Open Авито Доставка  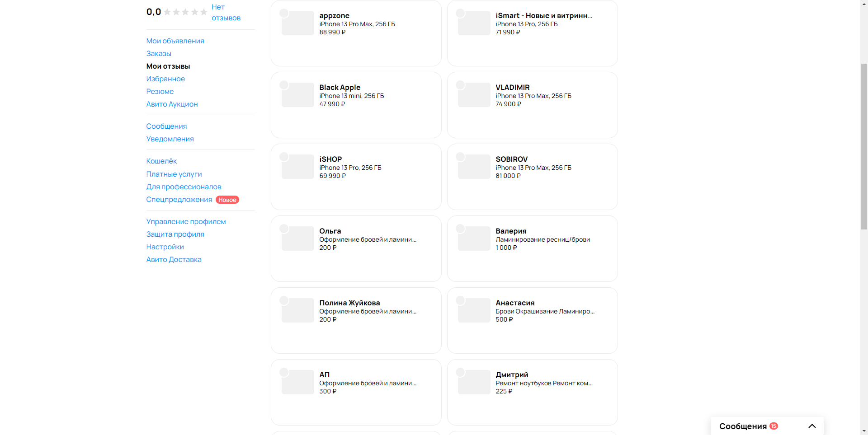click(174, 259)
